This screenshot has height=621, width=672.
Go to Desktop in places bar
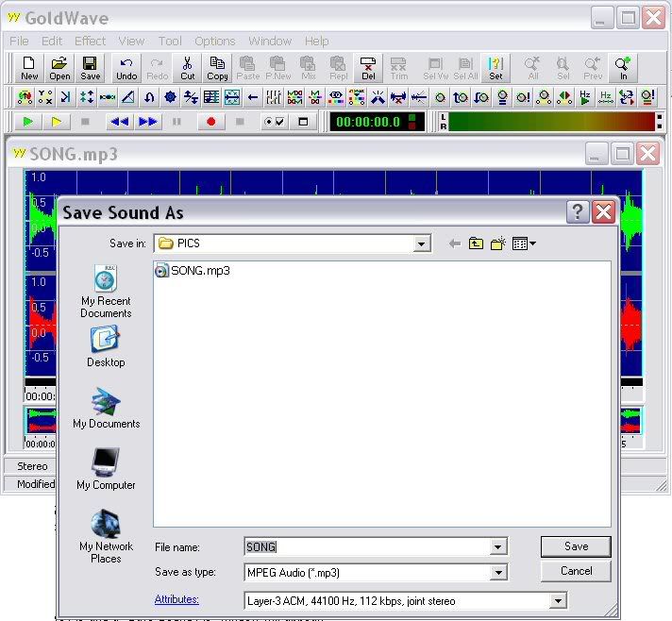click(x=106, y=346)
